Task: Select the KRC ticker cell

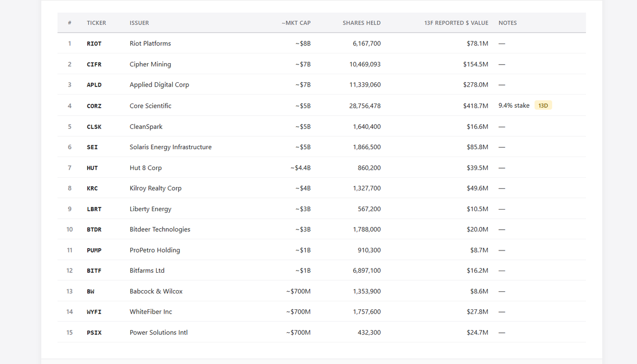Action: (92, 188)
